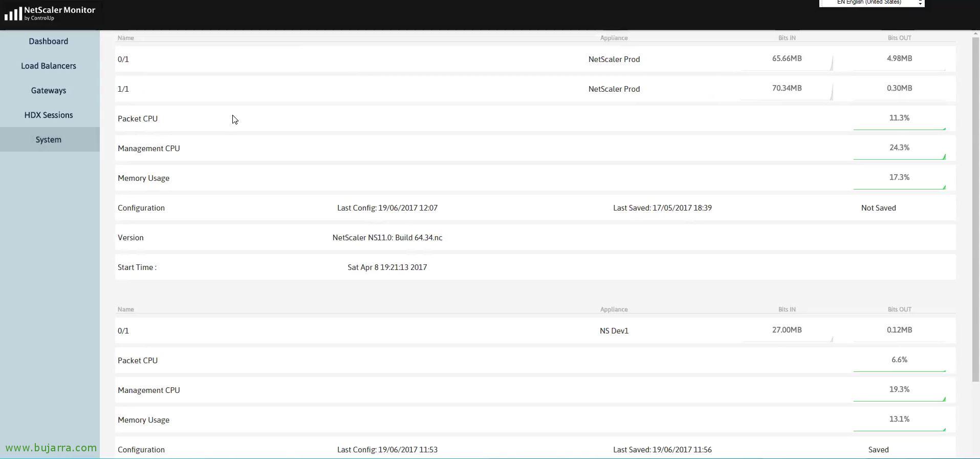Click the Appliance header of first table
The image size is (980, 459).
(614, 38)
